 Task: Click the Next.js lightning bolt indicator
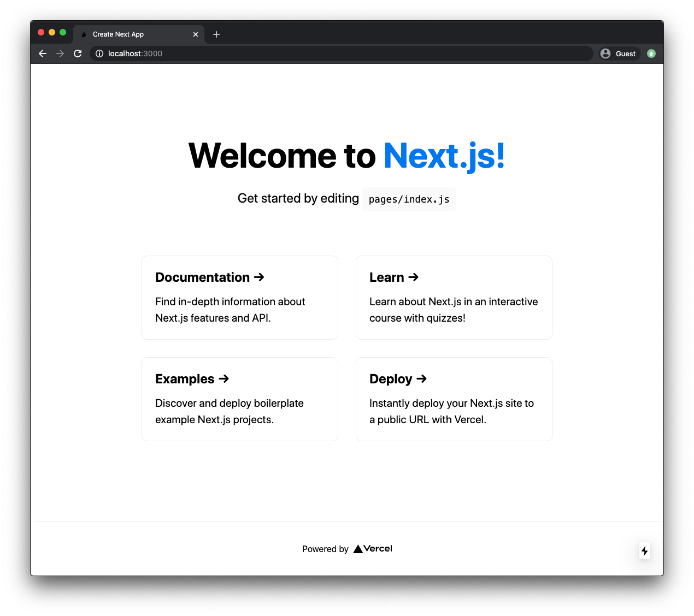(645, 551)
